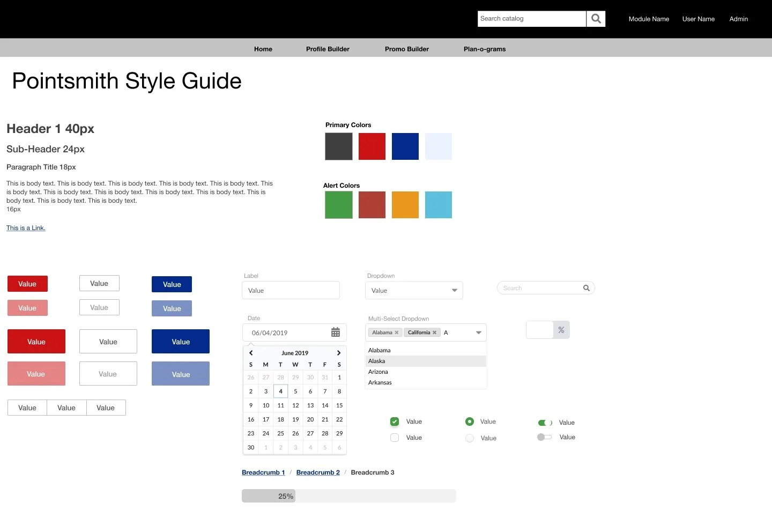The height and width of the screenshot is (532, 772).
Task: Choose Alabama from dropdown list
Action: tap(426, 350)
